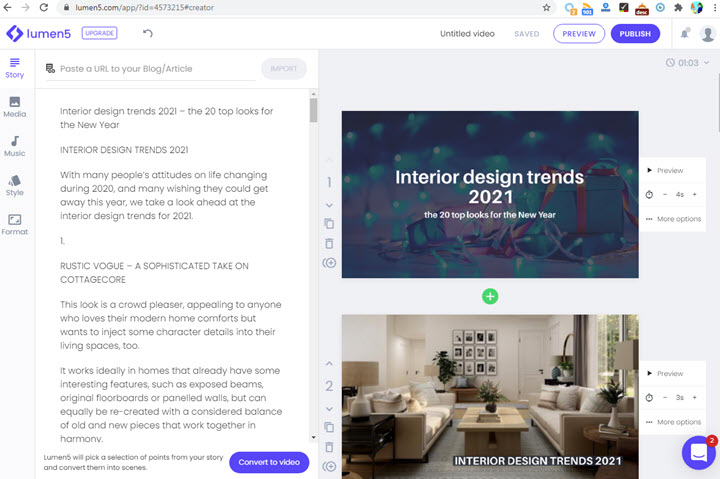Decrease scene 1 duration from 4s
Image resolution: width=720 pixels, height=479 pixels.
665,194
